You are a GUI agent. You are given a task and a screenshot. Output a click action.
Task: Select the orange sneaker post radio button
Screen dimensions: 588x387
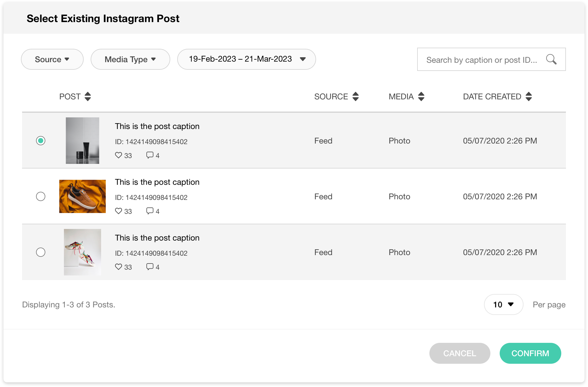click(41, 196)
